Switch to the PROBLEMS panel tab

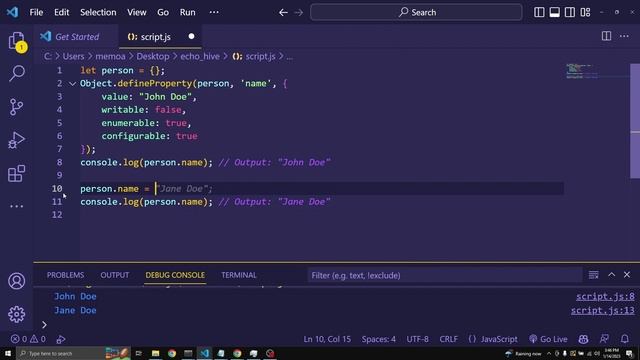[x=65, y=275]
